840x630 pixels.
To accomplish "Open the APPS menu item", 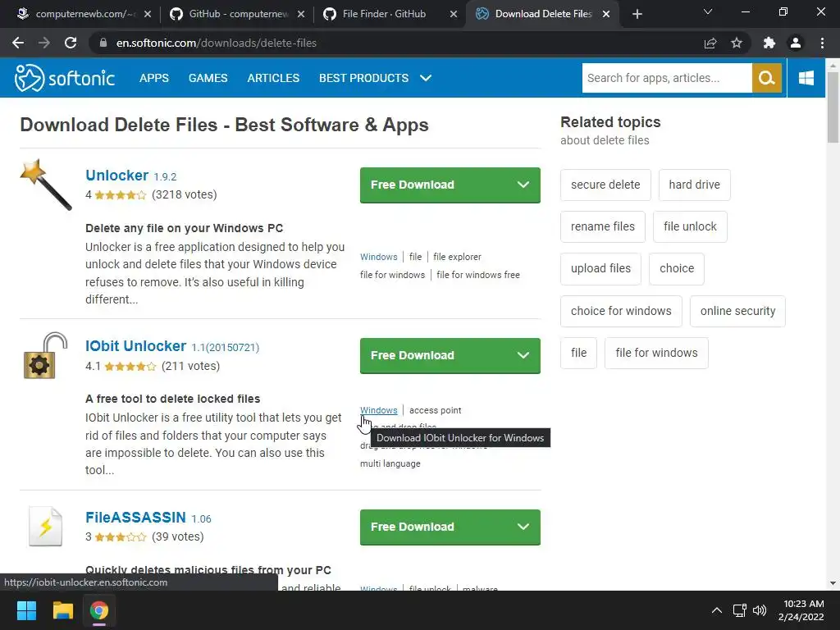I will point(153,78).
